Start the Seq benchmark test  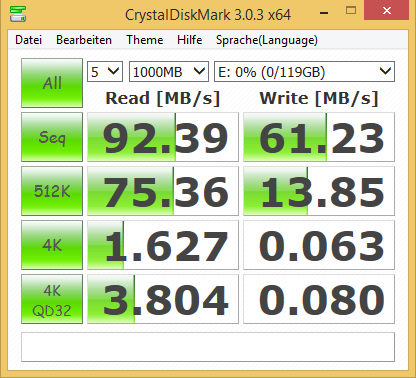pyautogui.click(x=52, y=137)
